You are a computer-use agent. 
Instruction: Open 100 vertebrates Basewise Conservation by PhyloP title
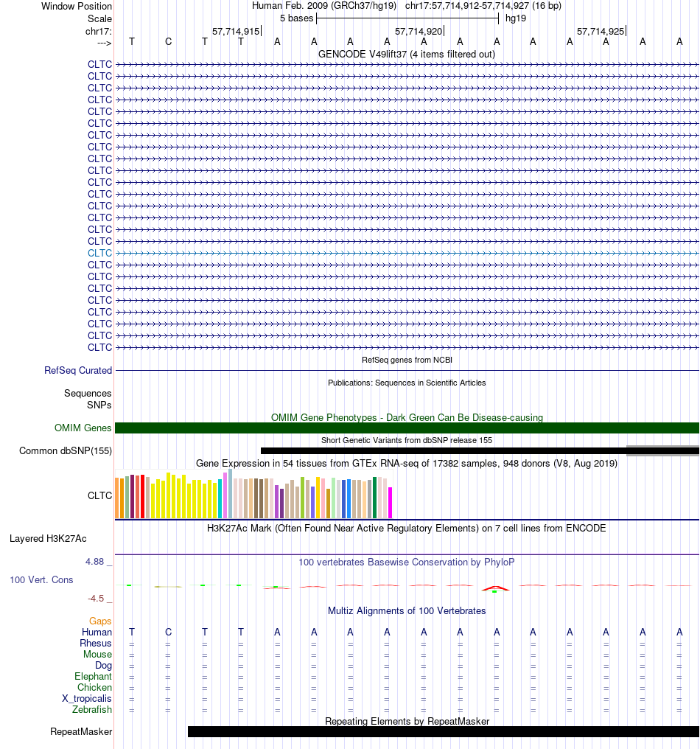point(406,562)
